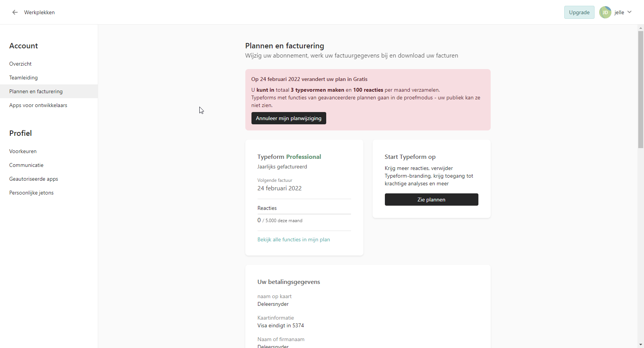
Task: Expand the jelle account dropdown chevron
Action: 629,12
